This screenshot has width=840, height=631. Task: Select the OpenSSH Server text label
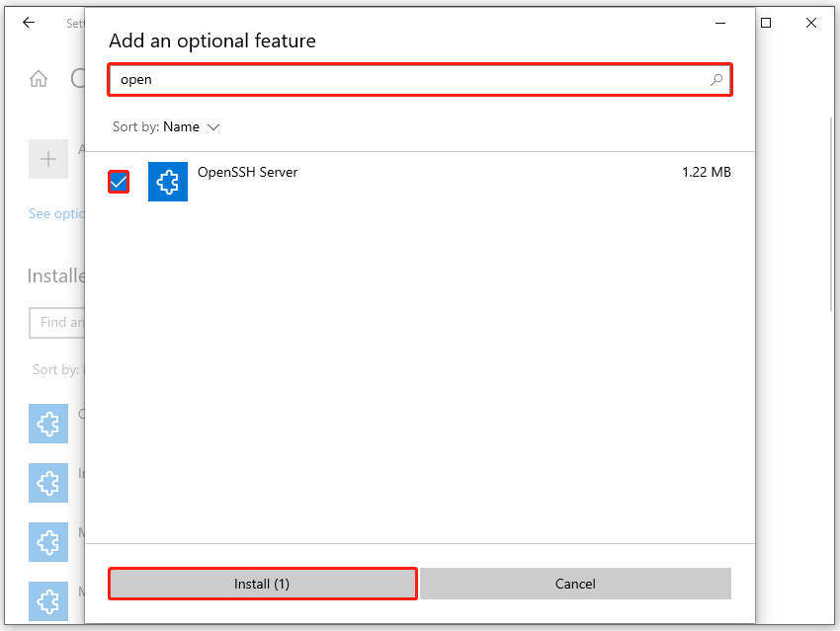pos(247,173)
